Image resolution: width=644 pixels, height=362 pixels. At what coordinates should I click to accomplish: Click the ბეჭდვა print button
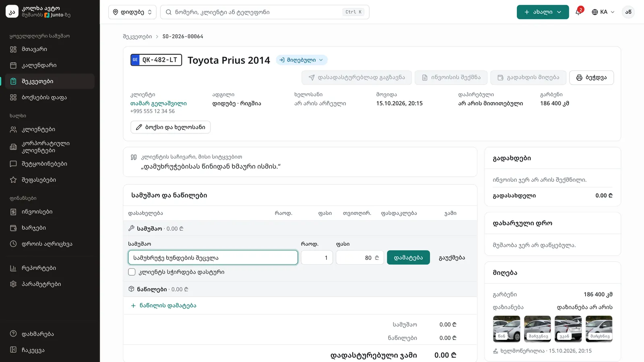pyautogui.click(x=591, y=78)
